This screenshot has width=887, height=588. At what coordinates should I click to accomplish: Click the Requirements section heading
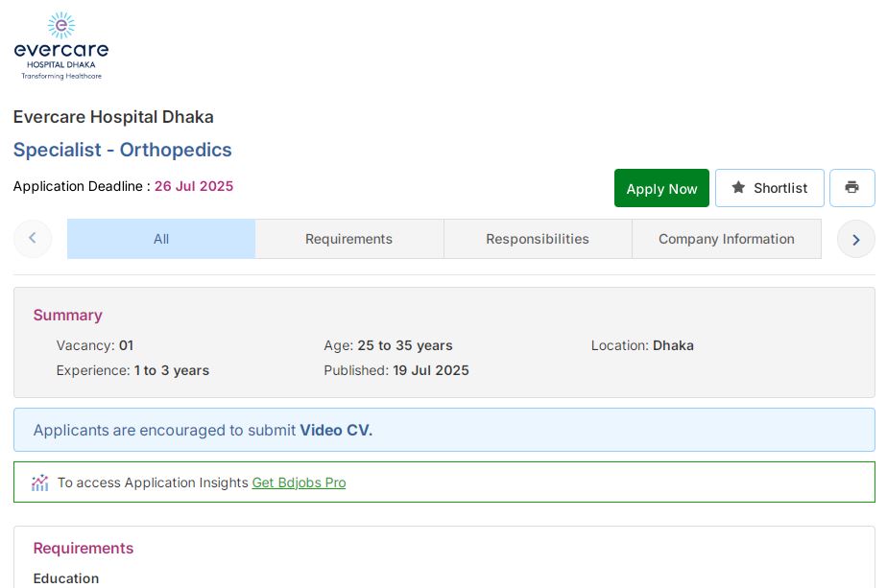pyautogui.click(x=84, y=549)
